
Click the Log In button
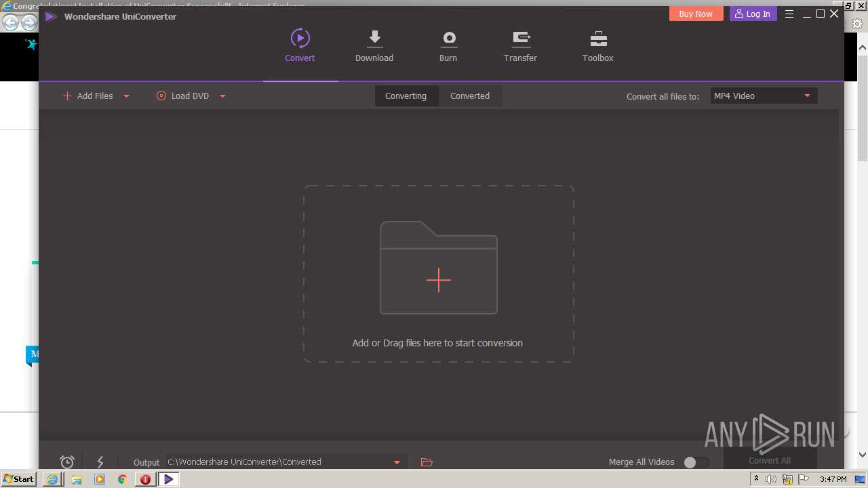tap(753, 14)
